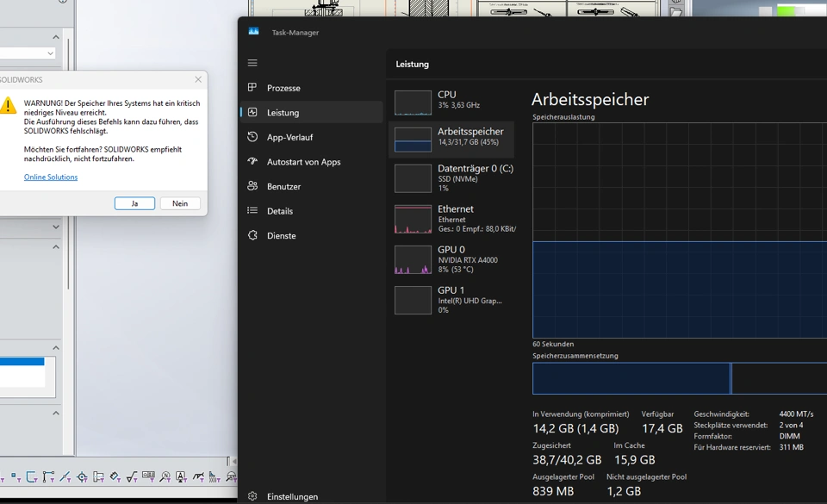Viewport: 827px width, 504px height.
Task: Click the Speicherauslastung usage graph
Action: tap(680, 230)
